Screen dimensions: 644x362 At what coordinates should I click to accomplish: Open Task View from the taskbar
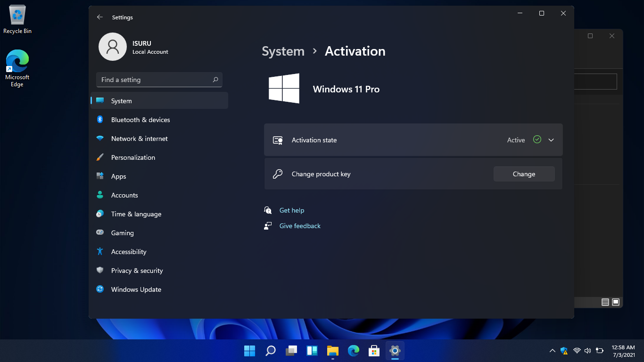pos(291,351)
